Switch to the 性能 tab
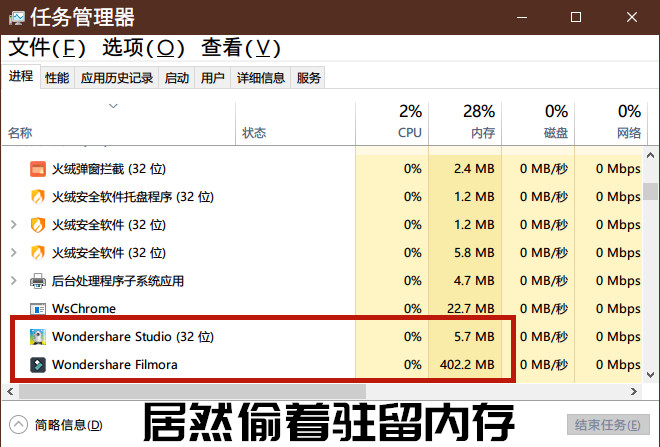 (57, 77)
